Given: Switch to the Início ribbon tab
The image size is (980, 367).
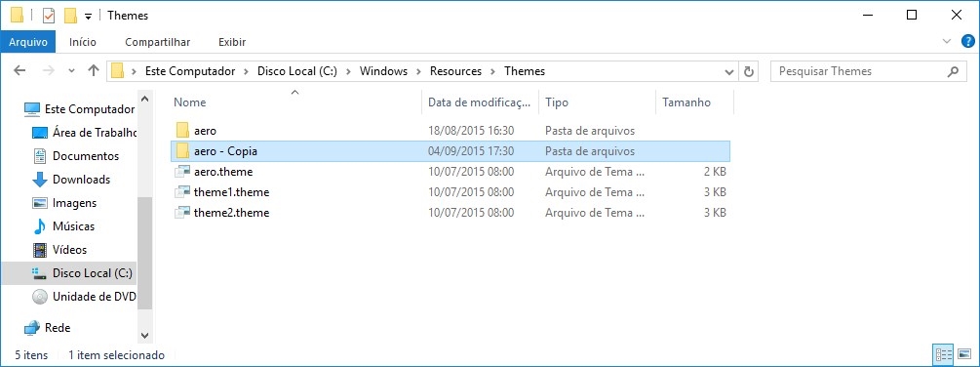Looking at the screenshot, I should 83,42.
